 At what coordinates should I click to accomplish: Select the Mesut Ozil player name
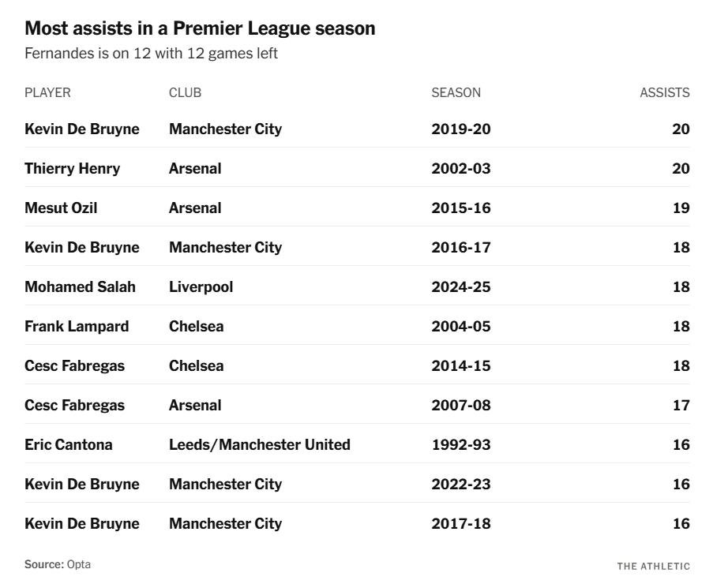tap(61, 208)
